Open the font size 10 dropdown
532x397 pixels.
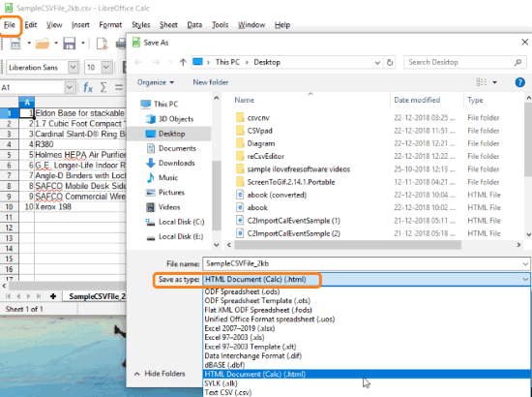106,67
